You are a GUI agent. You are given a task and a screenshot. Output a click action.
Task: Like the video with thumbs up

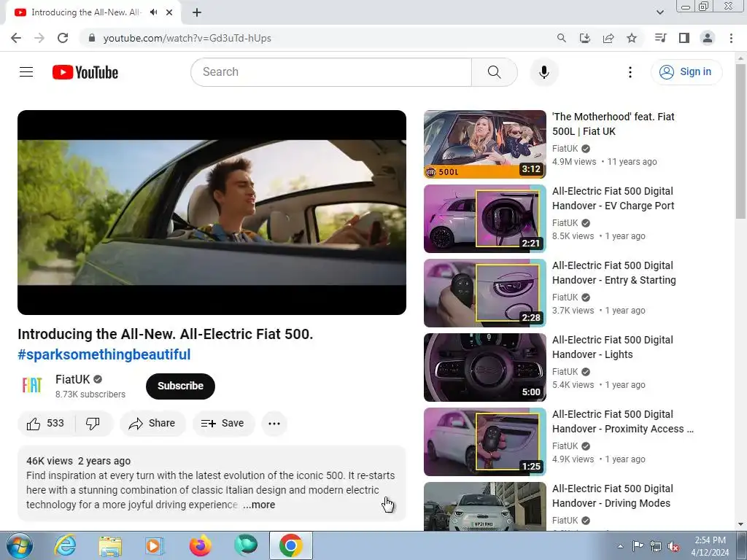[x=46, y=424]
